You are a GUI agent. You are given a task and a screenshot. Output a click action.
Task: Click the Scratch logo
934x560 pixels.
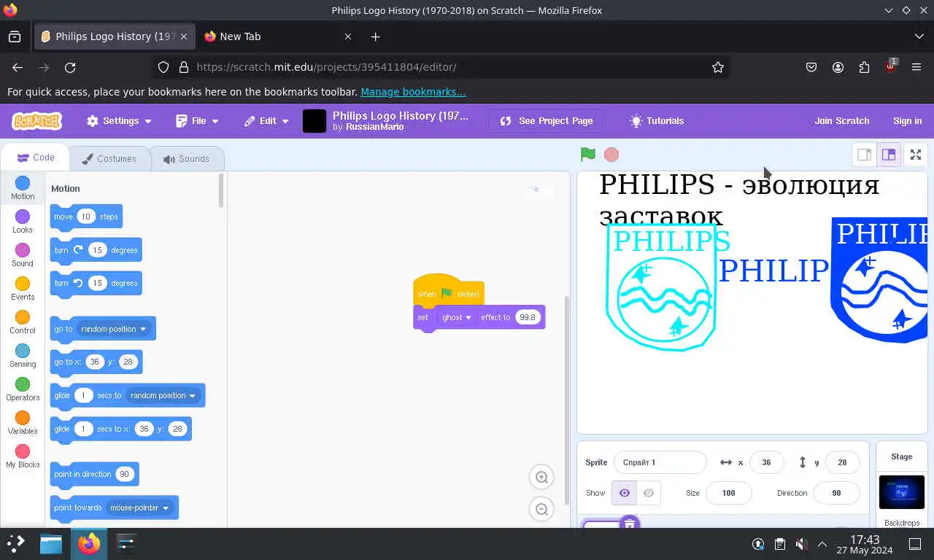[36, 121]
